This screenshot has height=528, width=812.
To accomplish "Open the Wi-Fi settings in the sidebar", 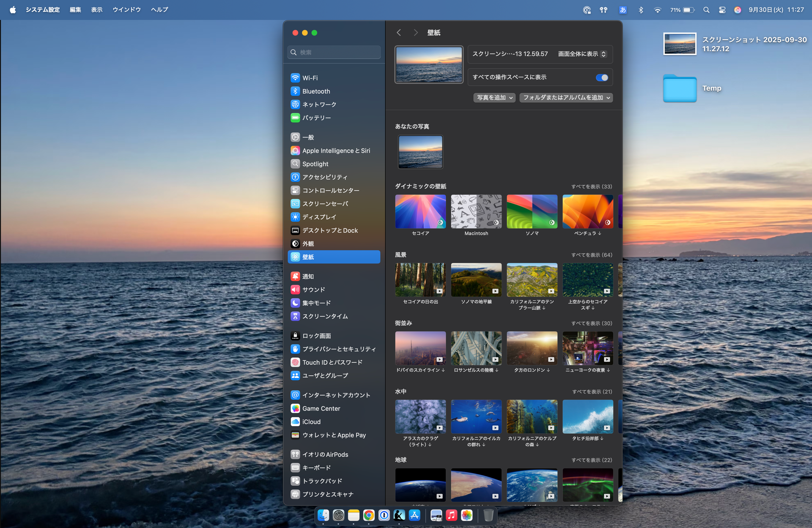I will pyautogui.click(x=310, y=78).
